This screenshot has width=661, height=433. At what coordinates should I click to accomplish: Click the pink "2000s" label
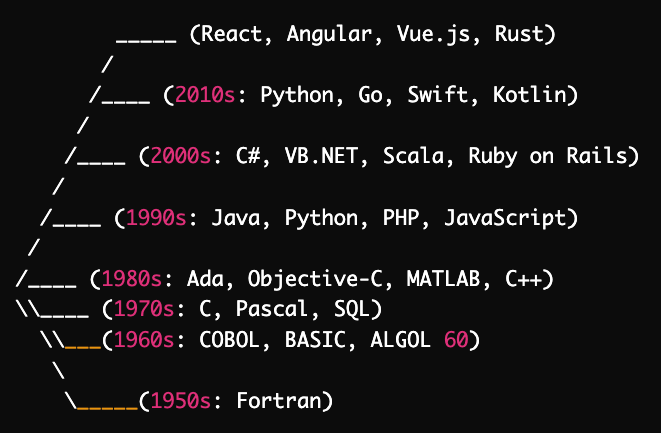pos(180,156)
